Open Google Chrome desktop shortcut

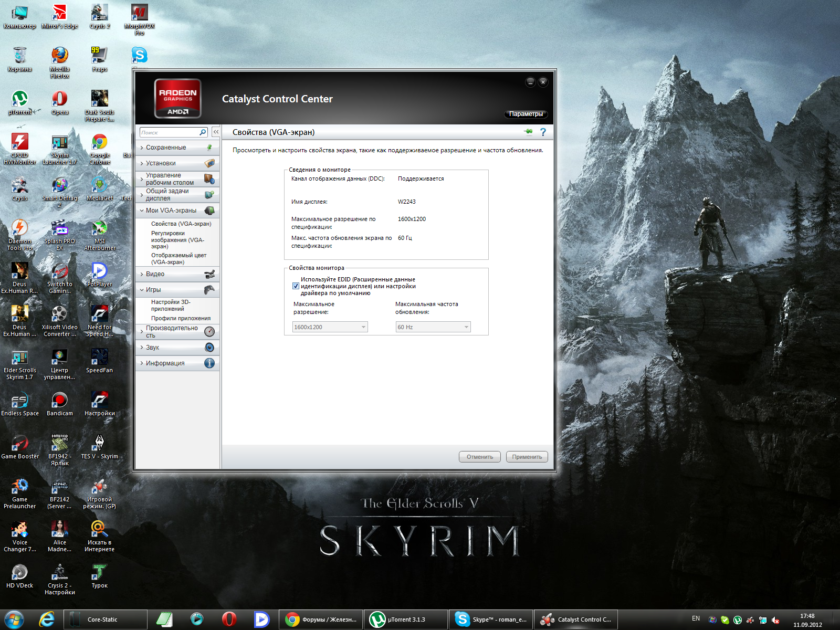[x=100, y=149]
